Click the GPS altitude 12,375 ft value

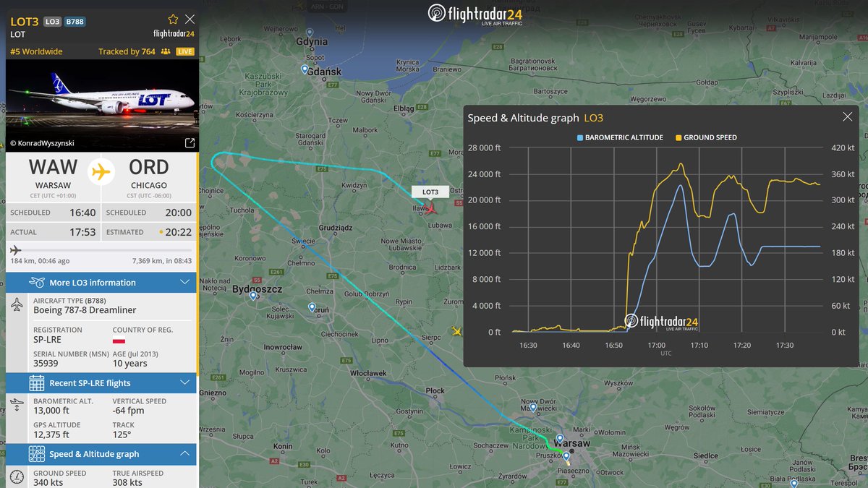pos(51,435)
